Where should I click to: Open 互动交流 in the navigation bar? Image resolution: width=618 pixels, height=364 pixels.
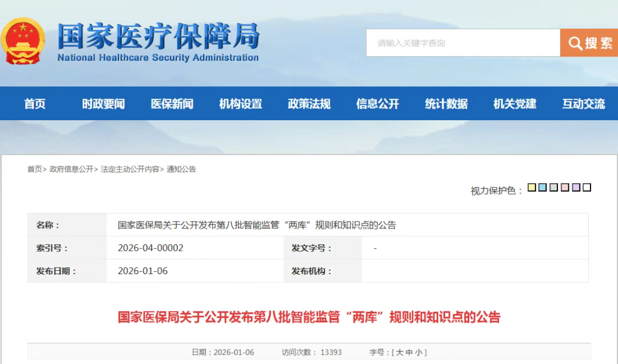click(x=583, y=104)
